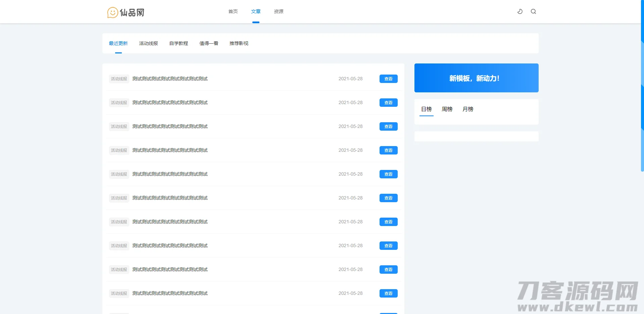
Task: Select the 文章 navigation item
Action: tap(256, 11)
